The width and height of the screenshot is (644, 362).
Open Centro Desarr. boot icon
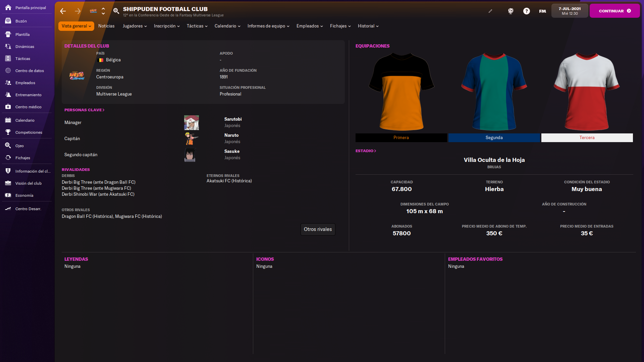tap(8, 208)
